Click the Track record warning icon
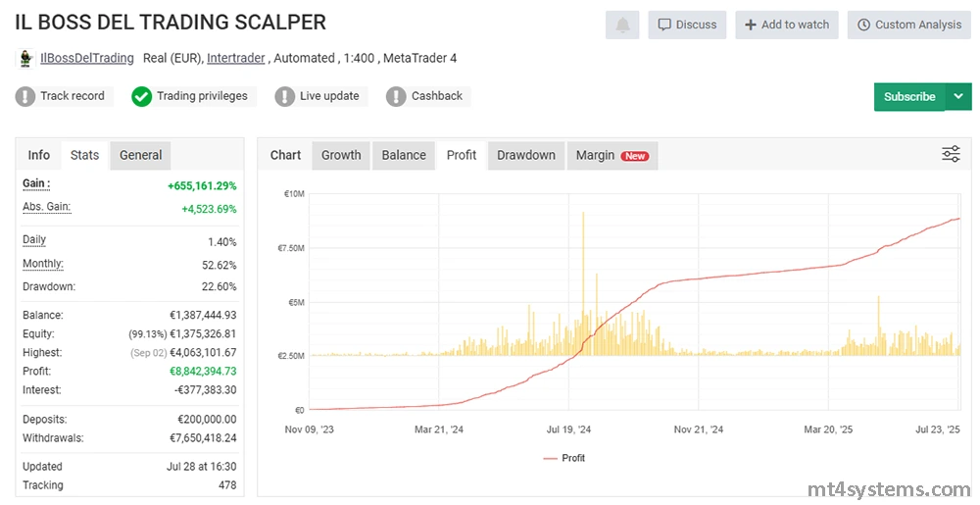 25,96
